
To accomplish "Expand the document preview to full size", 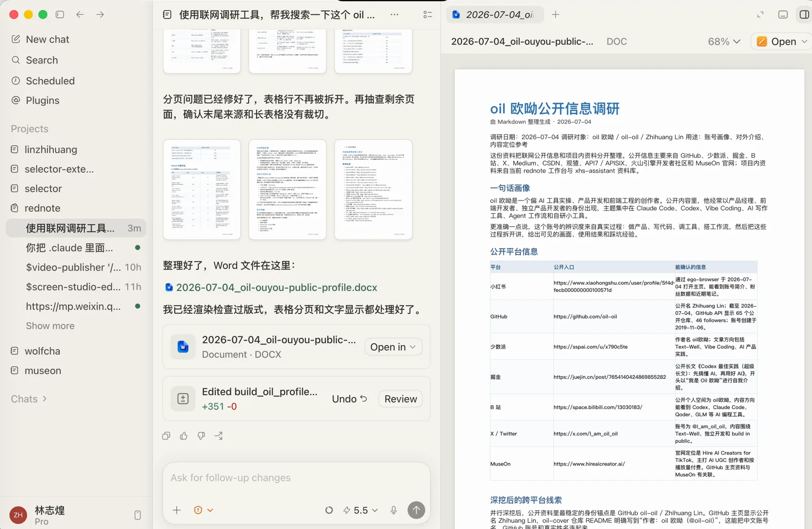I will coord(760,15).
